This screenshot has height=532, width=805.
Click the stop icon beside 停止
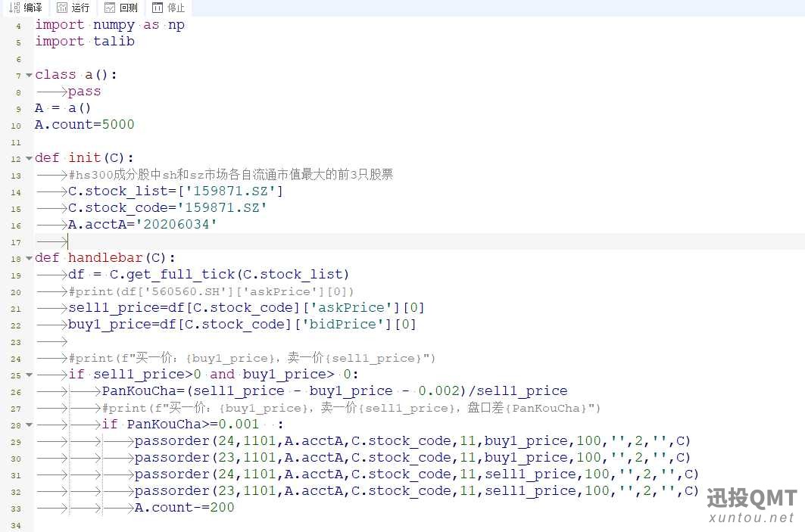coord(158,8)
